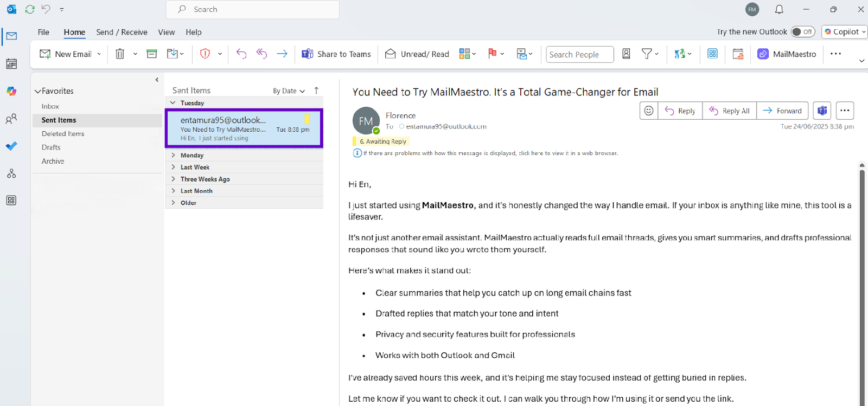Viewport: 868px width, 406px height.
Task: Click the Move to folder icon
Action: [173, 54]
